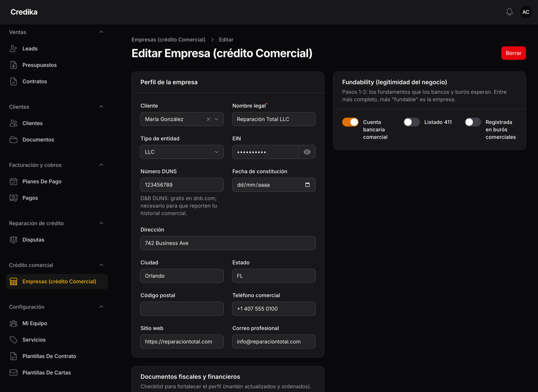Viewport: 538px width, 392px height.
Task: Open the date picker calendar icon
Action: pyautogui.click(x=307, y=185)
